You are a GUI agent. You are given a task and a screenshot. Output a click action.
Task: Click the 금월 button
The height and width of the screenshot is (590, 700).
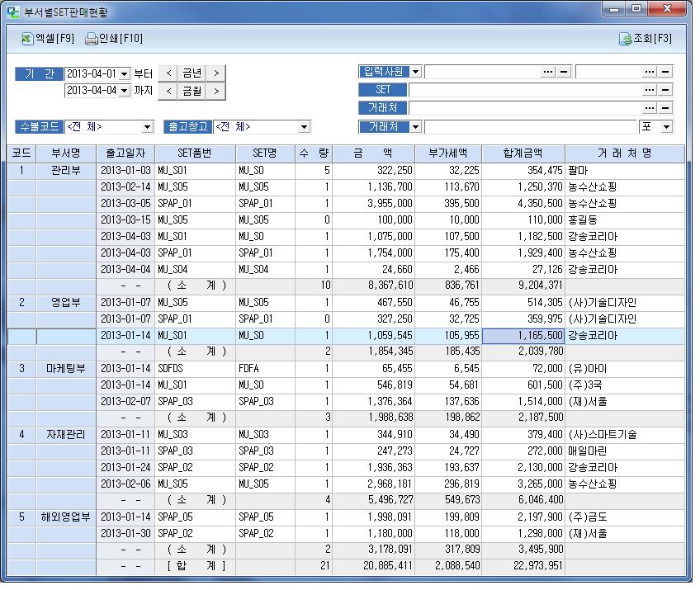(192, 90)
